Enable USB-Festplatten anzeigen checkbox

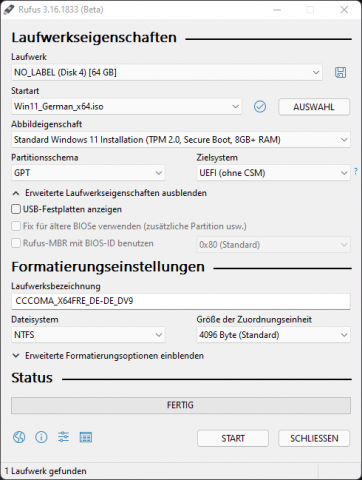tap(16, 209)
